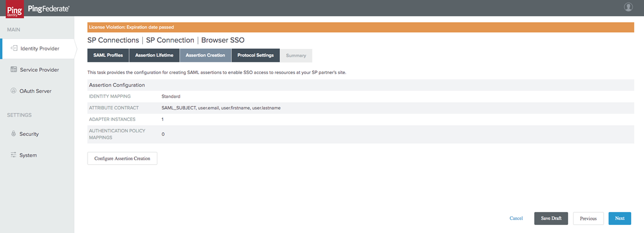Switch to the Assertion Lifetime tab
This screenshot has height=233, width=644.
(x=155, y=55)
